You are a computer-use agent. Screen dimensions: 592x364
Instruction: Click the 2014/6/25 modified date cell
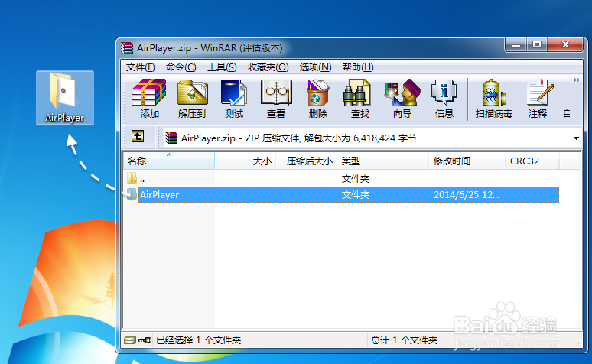pyautogui.click(x=467, y=195)
